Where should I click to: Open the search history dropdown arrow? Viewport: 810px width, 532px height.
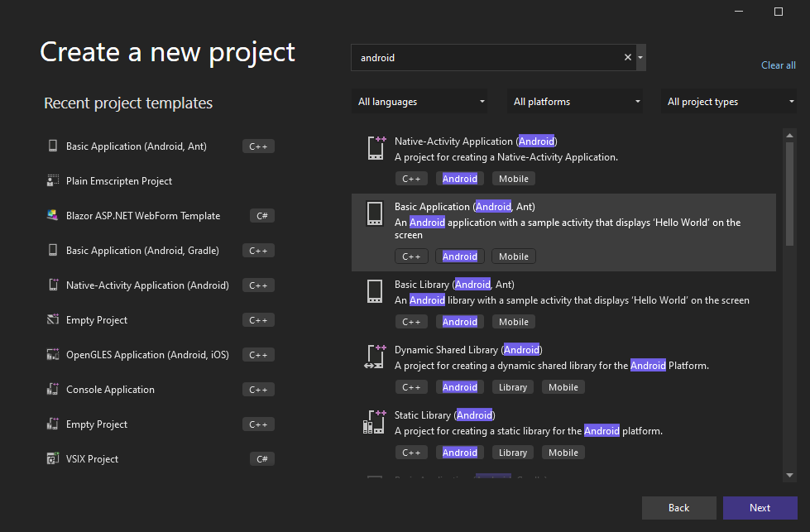[x=640, y=57]
